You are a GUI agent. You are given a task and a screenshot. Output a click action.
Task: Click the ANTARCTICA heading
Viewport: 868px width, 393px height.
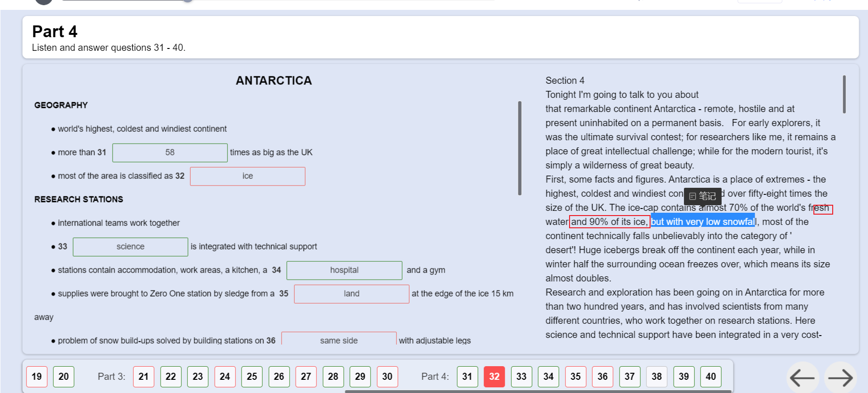274,80
